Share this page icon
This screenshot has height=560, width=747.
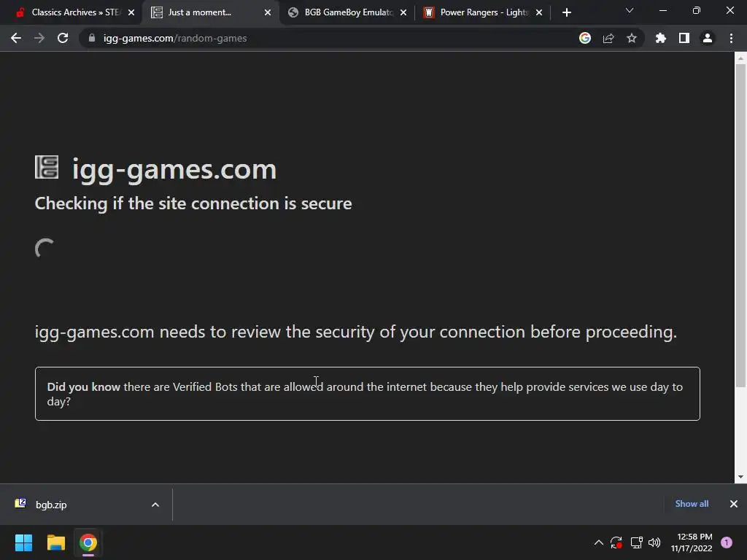coord(608,38)
